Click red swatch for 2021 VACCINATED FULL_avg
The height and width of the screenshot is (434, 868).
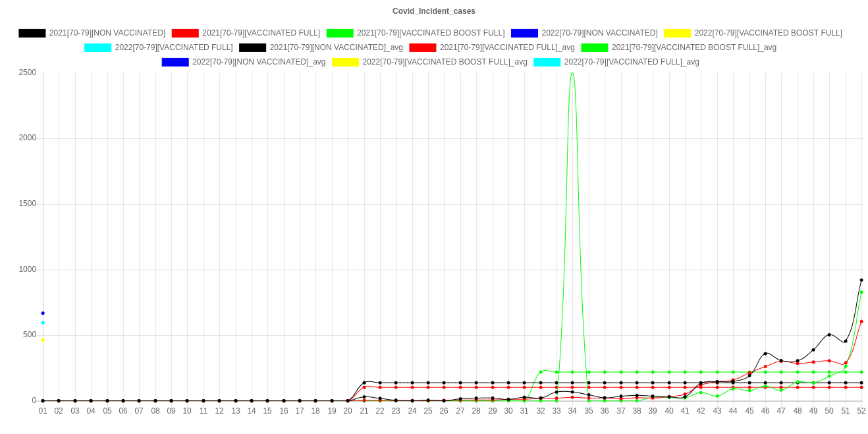[x=422, y=47]
